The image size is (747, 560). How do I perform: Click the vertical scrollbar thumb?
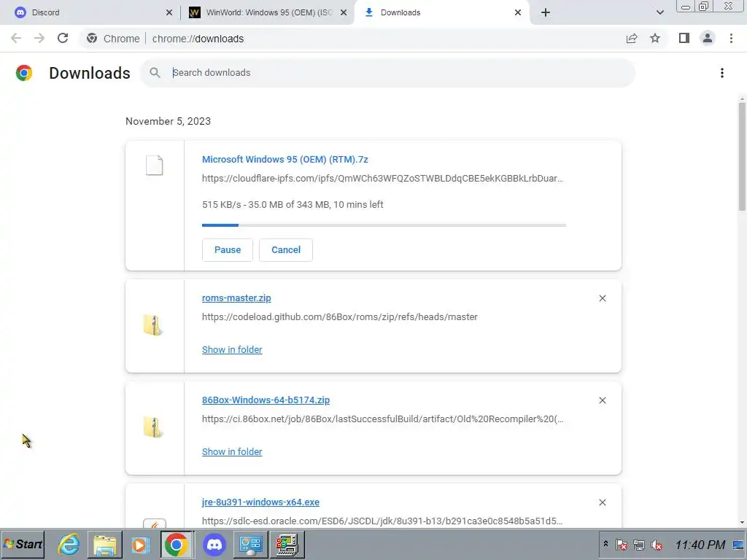(742, 156)
